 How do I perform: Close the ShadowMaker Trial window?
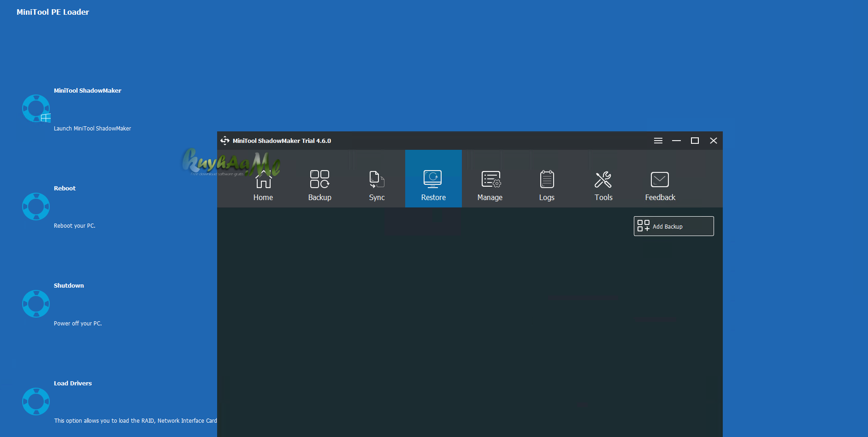point(713,141)
